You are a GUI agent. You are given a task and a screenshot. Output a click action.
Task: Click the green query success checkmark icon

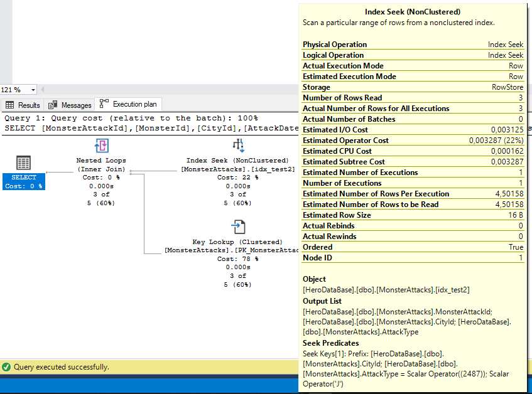pyautogui.click(x=6, y=367)
